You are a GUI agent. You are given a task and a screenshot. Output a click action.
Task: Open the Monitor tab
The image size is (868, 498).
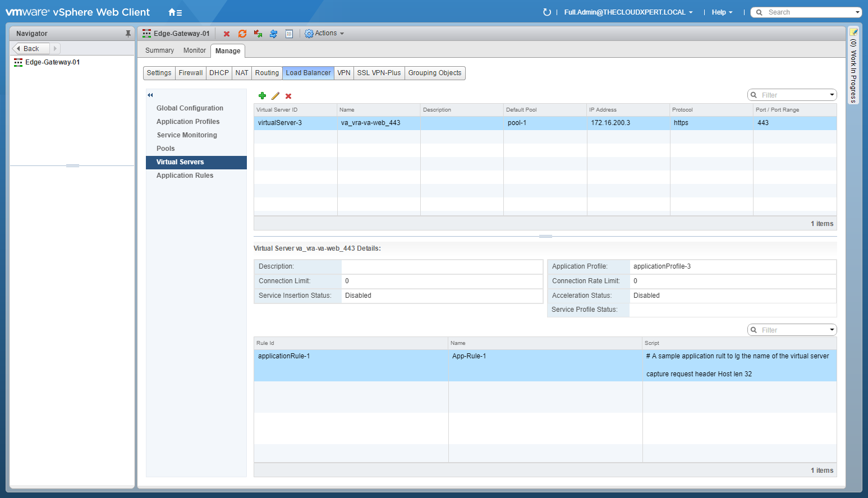194,50
